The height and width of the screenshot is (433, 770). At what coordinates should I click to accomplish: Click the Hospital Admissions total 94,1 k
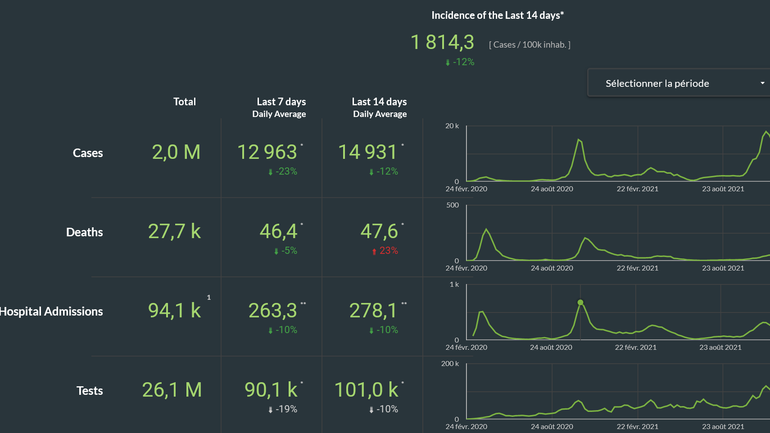[x=176, y=311]
